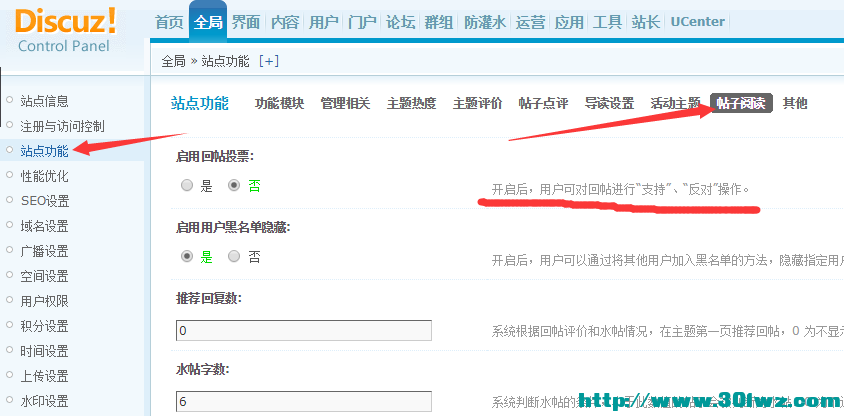844x416 pixels.
Task: Click the Discuz! Control Panel logo
Action: click(x=65, y=31)
